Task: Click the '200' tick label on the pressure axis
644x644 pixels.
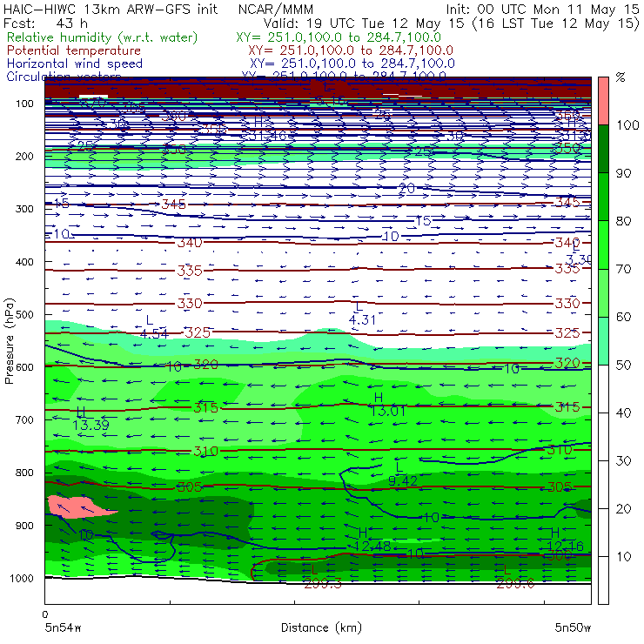Action: click(24, 156)
